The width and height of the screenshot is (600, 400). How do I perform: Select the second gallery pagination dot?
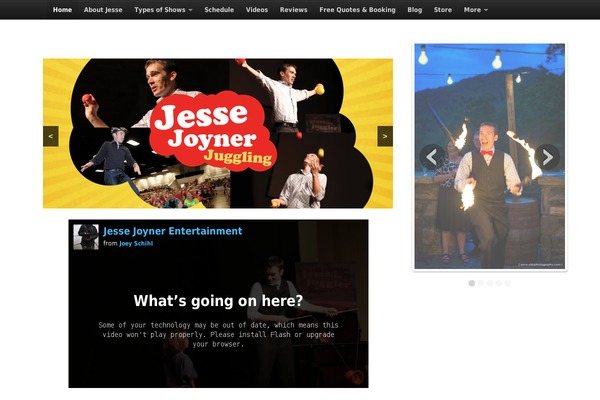pyautogui.click(x=481, y=283)
